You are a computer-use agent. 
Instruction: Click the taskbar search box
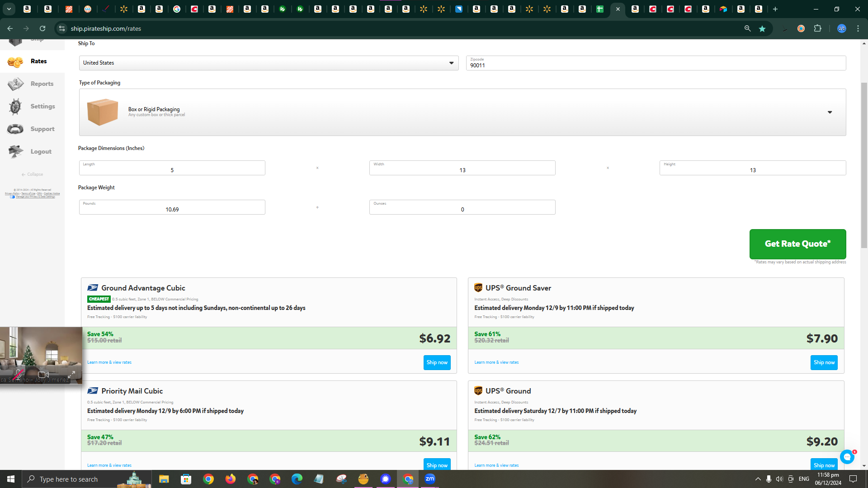tap(87, 479)
